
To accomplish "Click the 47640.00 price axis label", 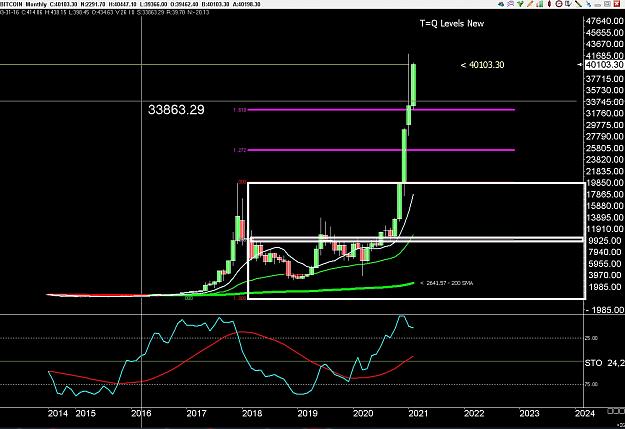I will coord(604,21).
